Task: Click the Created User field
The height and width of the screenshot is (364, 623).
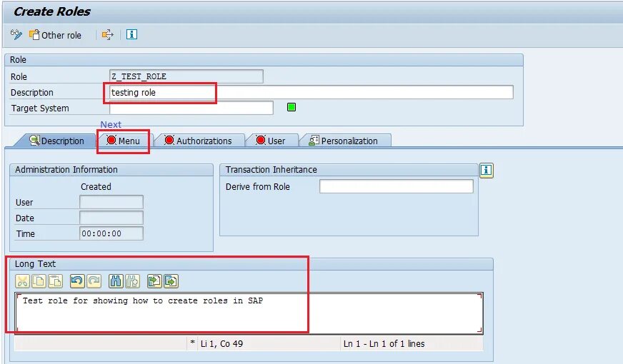Action: [x=111, y=202]
